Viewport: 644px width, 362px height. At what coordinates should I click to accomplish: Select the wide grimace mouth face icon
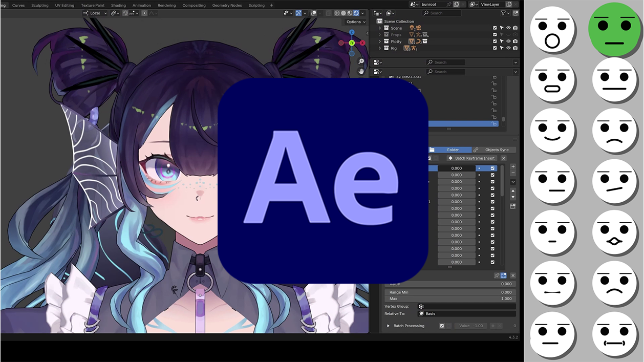click(614, 334)
